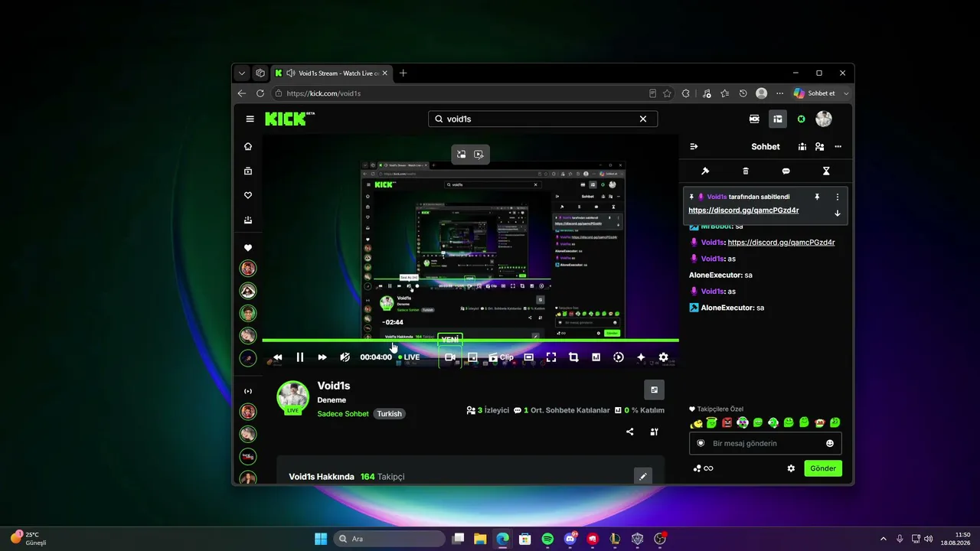
Task: Show hidden system tray icons chevron
Action: pos(883,539)
